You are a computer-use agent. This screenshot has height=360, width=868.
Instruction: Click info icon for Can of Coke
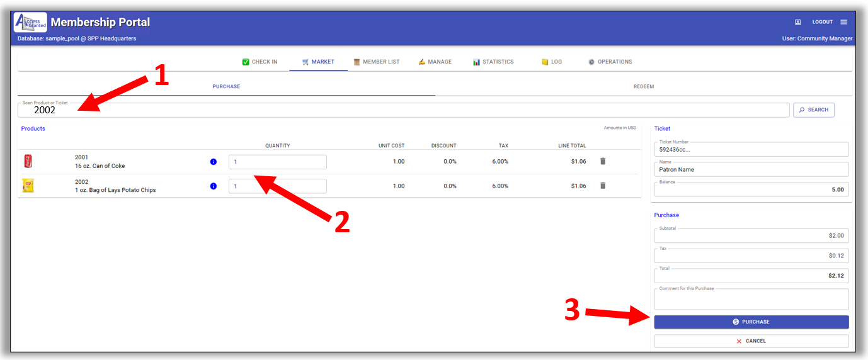point(213,162)
